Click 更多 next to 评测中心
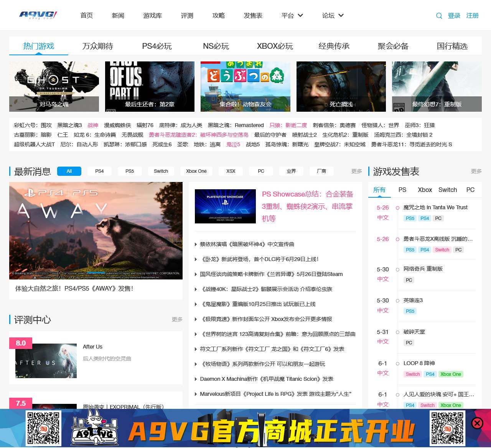The image size is (491, 448). click(177, 319)
